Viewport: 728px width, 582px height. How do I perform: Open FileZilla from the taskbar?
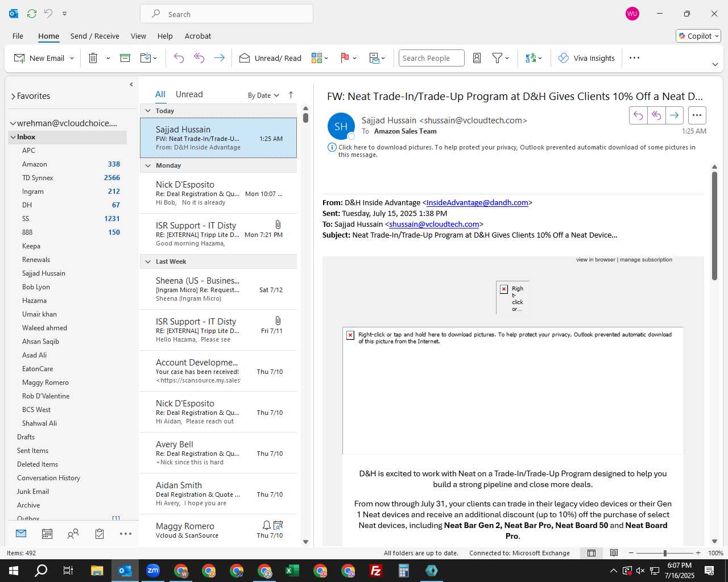(376, 571)
